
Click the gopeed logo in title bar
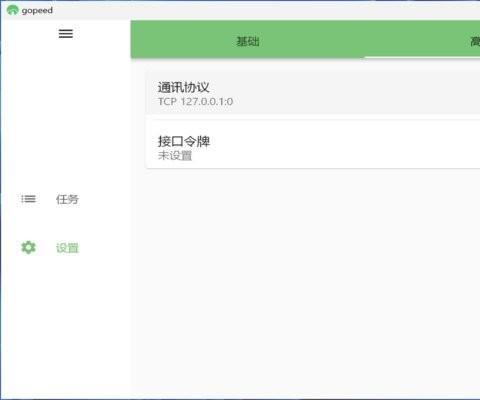coord(12,10)
